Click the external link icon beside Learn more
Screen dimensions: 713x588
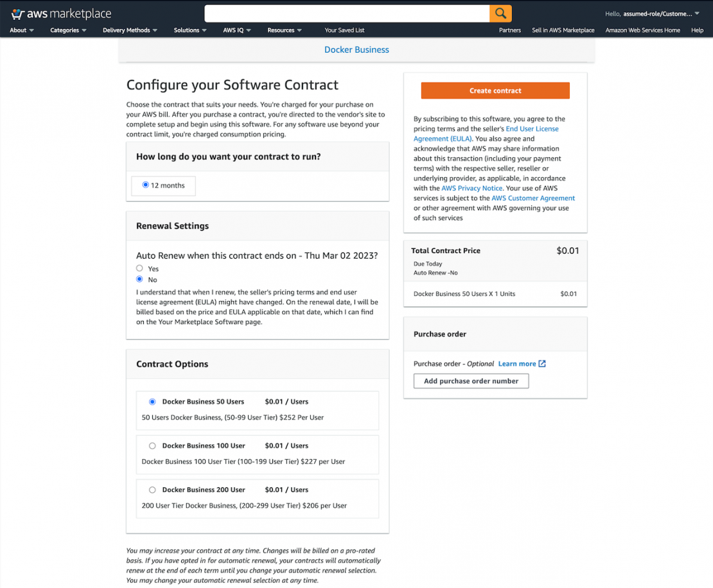tap(542, 364)
